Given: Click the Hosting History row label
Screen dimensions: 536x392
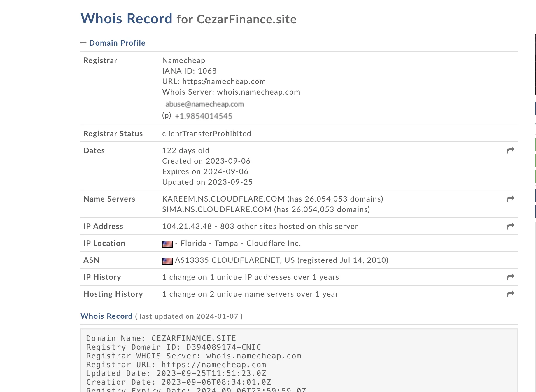Looking at the screenshot, I should pos(113,294).
